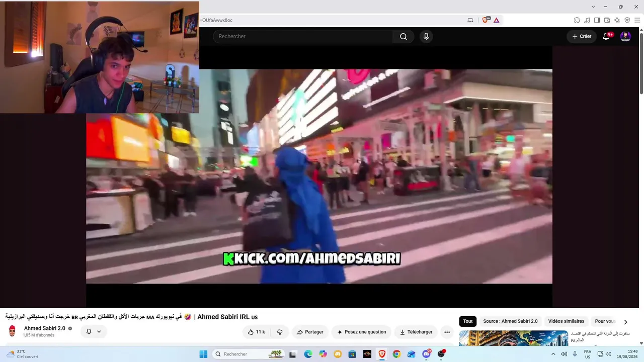Open the Leo AI sparkle icon
The image size is (644, 362).
[x=617, y=20]
